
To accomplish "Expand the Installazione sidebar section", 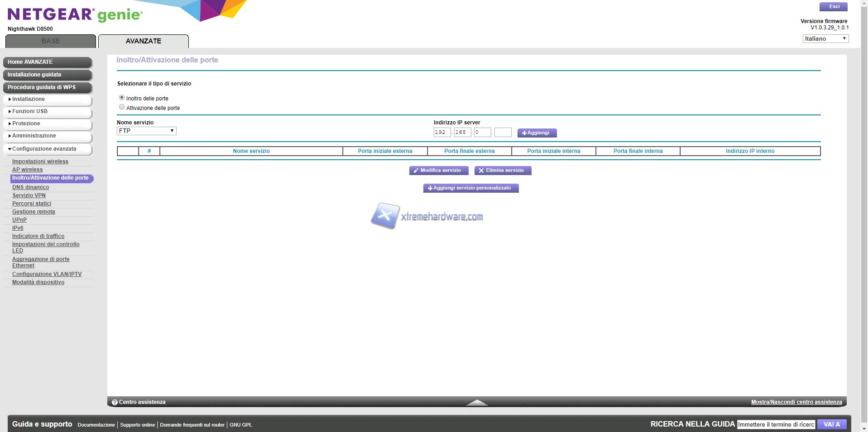I will [x=47, y=100].
